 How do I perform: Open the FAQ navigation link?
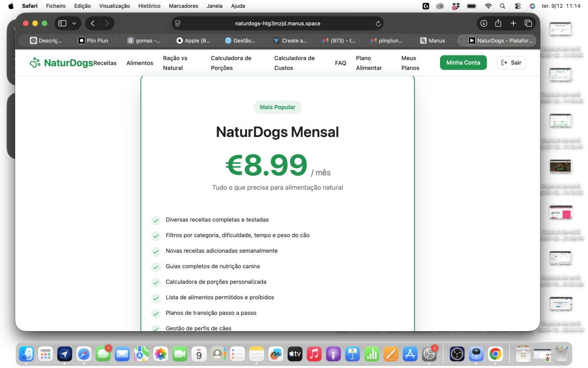[x=341, y=63]
